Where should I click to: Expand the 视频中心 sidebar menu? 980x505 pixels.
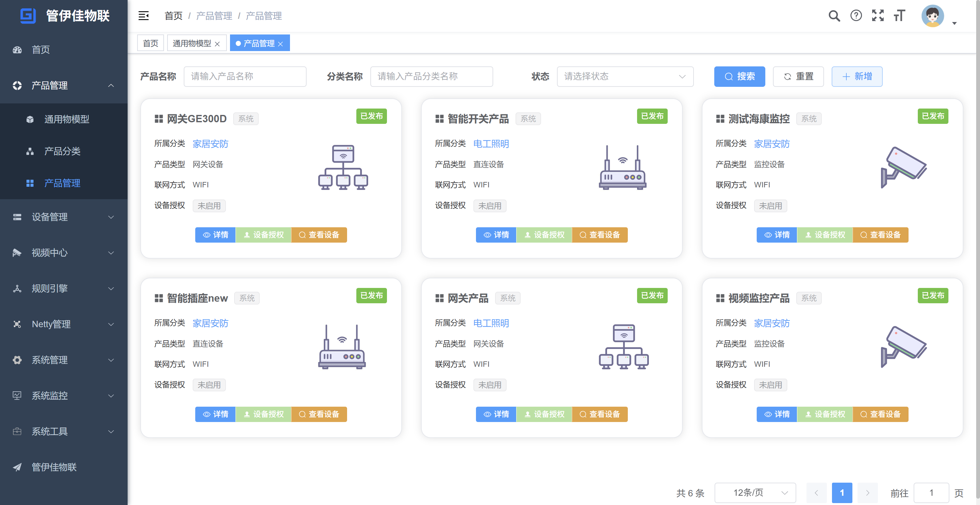click(64, 253)
